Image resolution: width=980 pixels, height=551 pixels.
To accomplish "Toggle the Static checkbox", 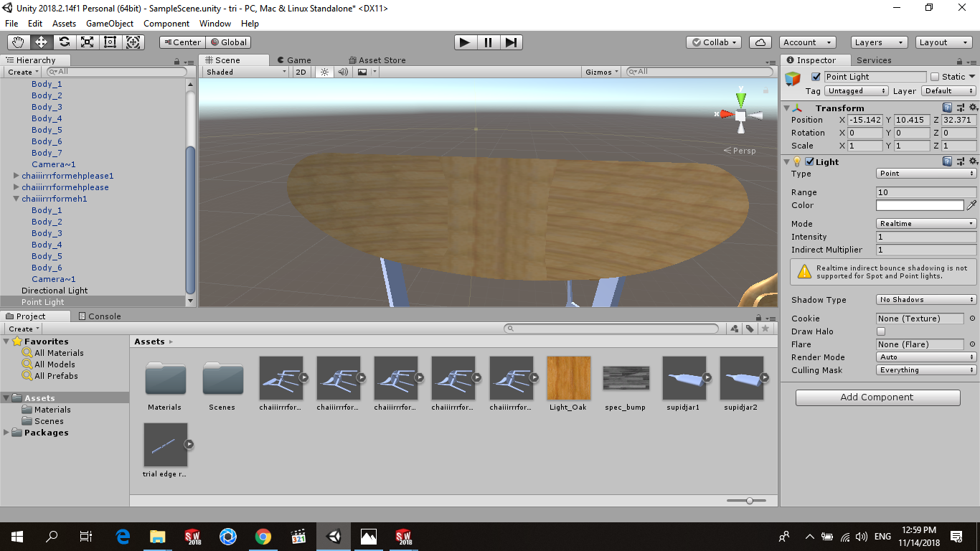I will click(x=934, y=77).
